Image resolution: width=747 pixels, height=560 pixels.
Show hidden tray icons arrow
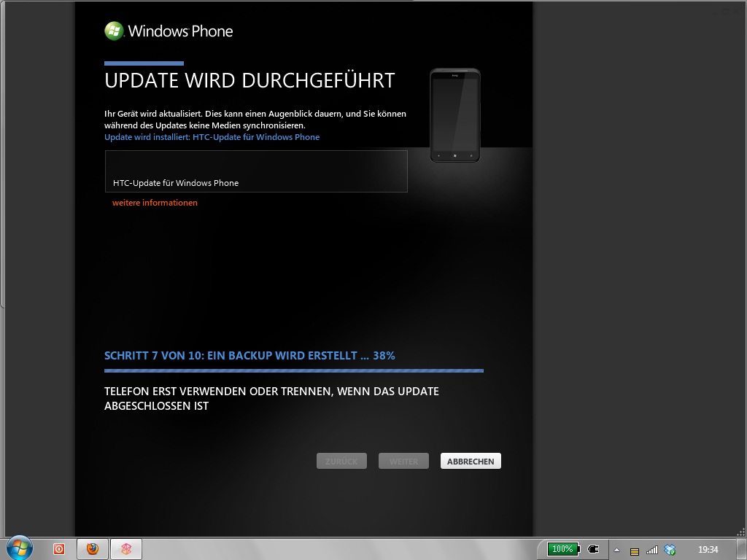tap(617, 550)
